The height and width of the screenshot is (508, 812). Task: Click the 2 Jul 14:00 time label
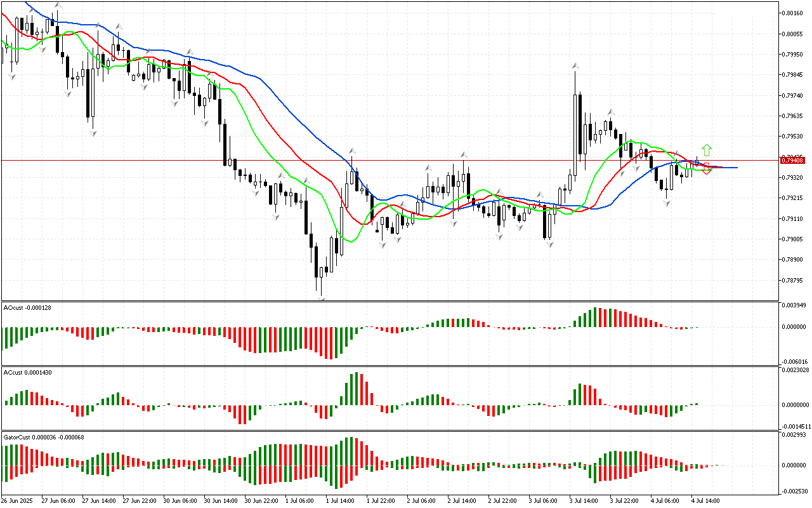[x=463, y=501]
